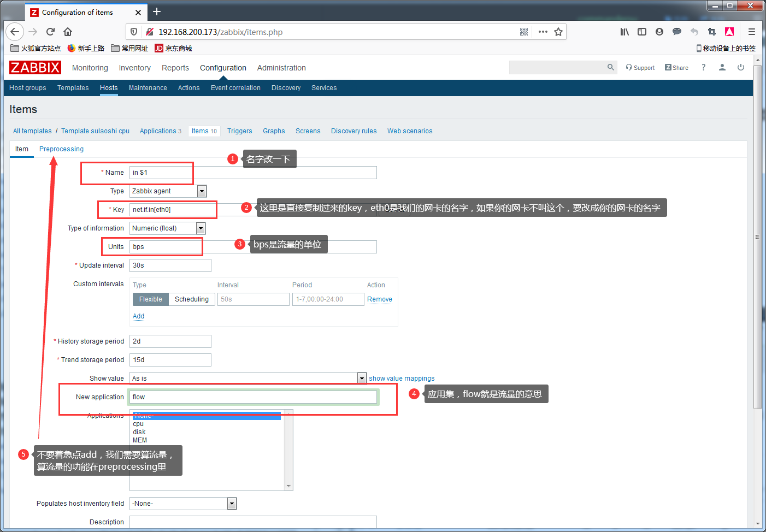The height and width of the screenshot is (532, 766).
Task: Open Applications 3 link
Action: click(x=160, y=131)
